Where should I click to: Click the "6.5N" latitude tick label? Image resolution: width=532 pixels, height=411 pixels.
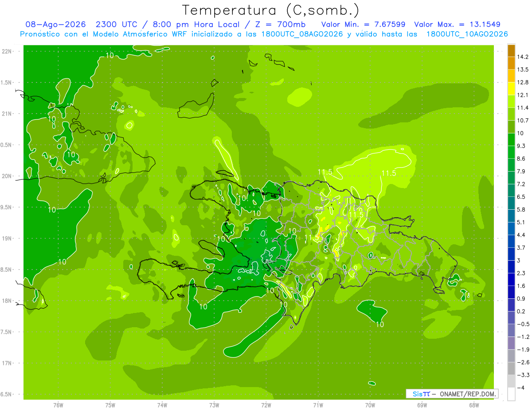(x=6, y=395)
